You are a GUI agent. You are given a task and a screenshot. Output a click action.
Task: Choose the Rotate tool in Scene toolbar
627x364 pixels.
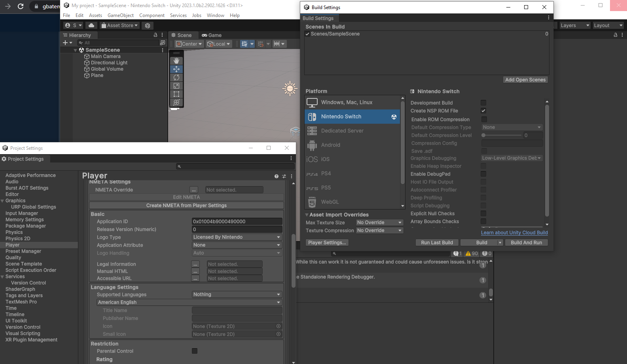tap(176, 77)
